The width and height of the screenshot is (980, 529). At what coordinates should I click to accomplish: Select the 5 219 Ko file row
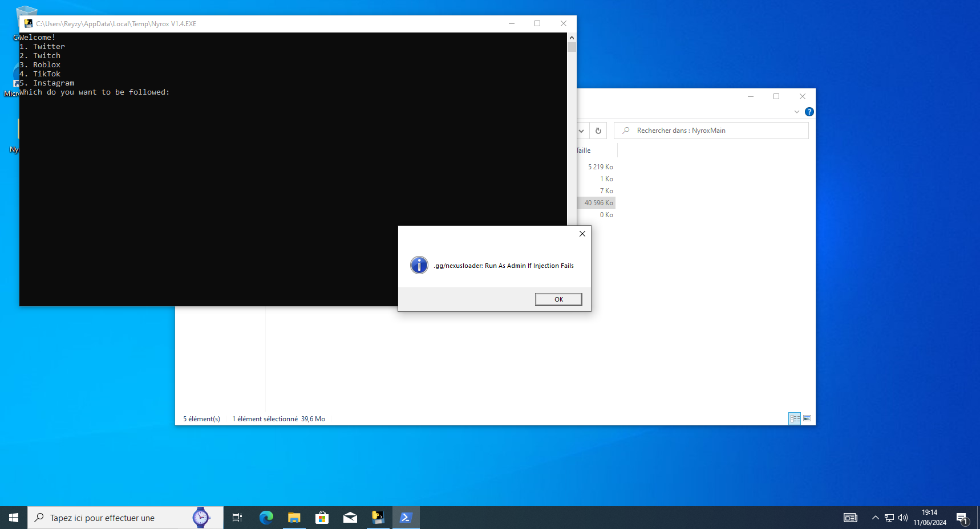pyautogui.click(x=596, y=167)
